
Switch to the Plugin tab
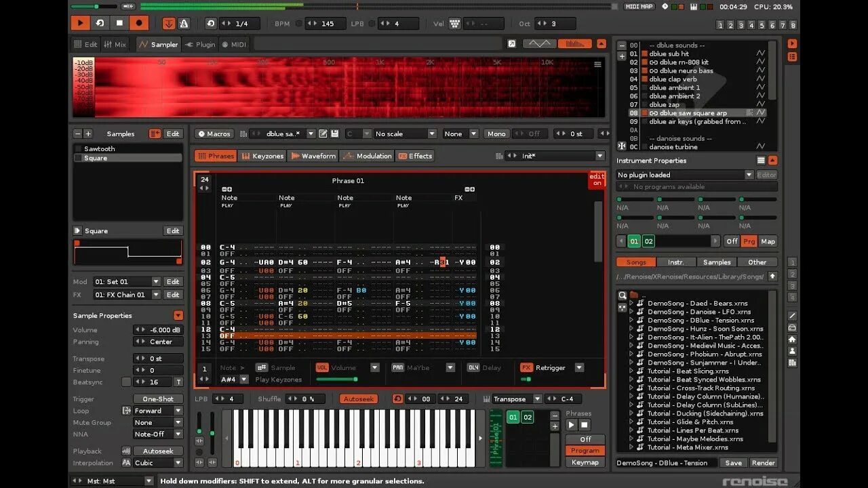[x=200, y=44]
